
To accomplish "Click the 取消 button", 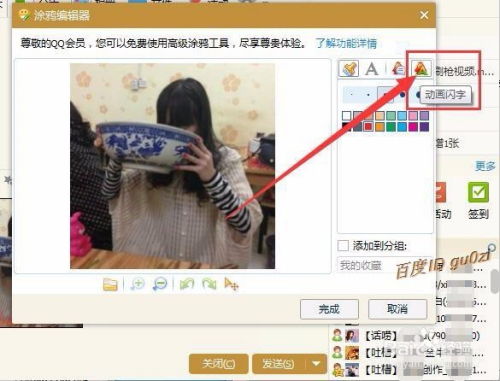I will pyautogui.click(x=397, y=309).
